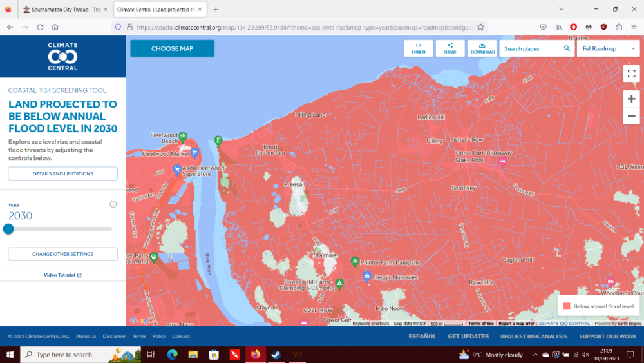The image size is (644, 363).
Task: Open Steam from the Windows taskbar
Action: 275,355
